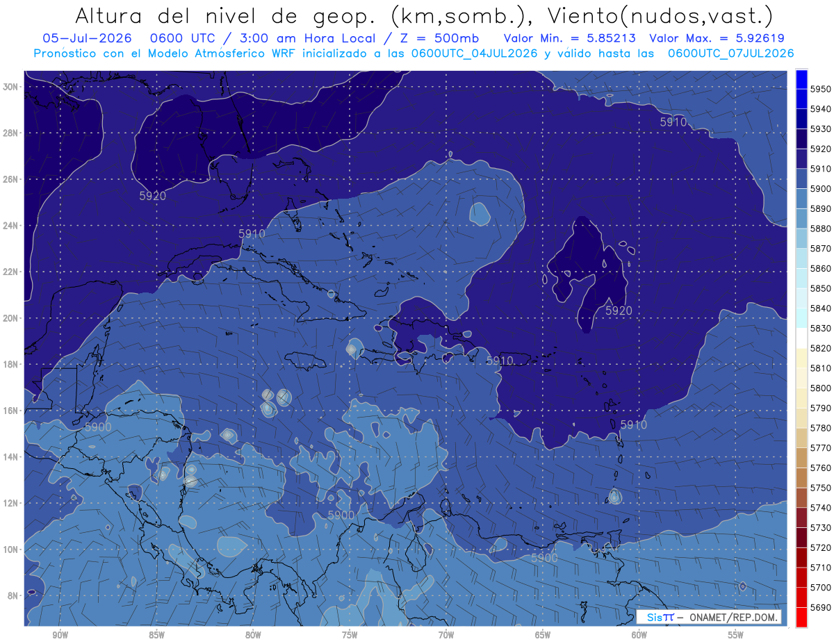Image resolution: width=834 pixels, height=644 pixels.
Task: Click the 14N latitude axis label
Action: 10,456
